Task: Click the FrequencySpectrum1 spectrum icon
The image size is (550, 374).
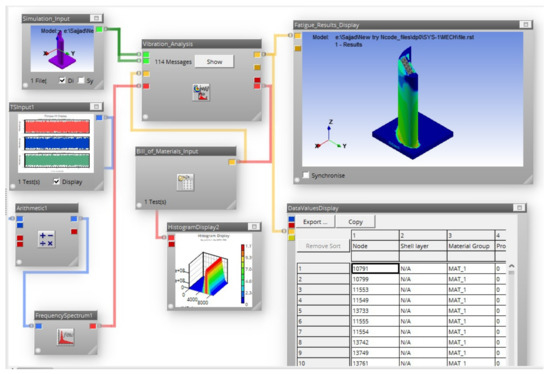Action: [66, 336]
